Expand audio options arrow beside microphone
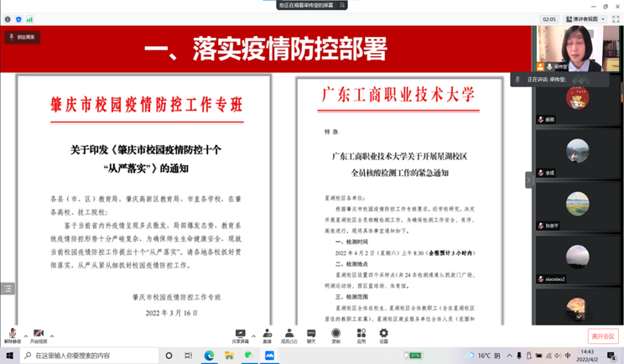The width and height of the screenshot is (624, 364). coord(23,332)
